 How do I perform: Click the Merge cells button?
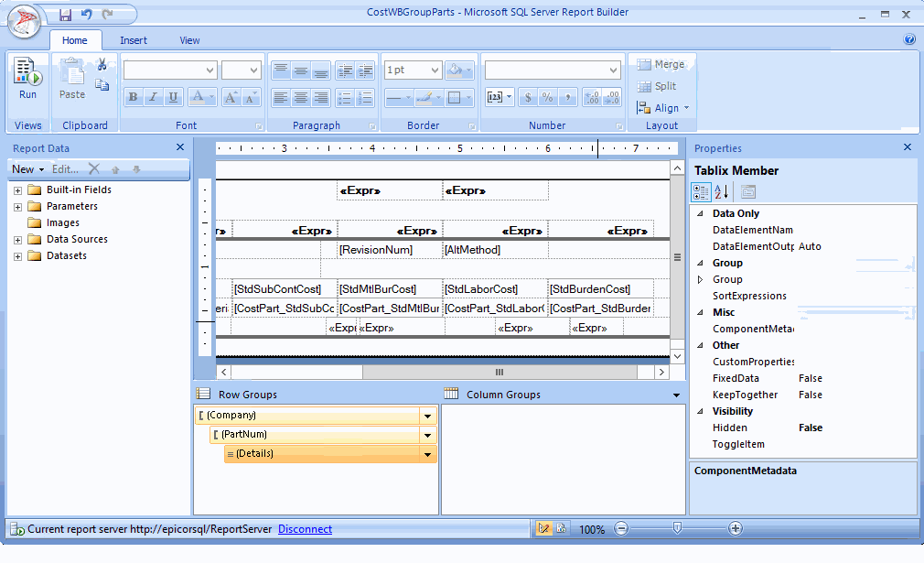[661, 64]
